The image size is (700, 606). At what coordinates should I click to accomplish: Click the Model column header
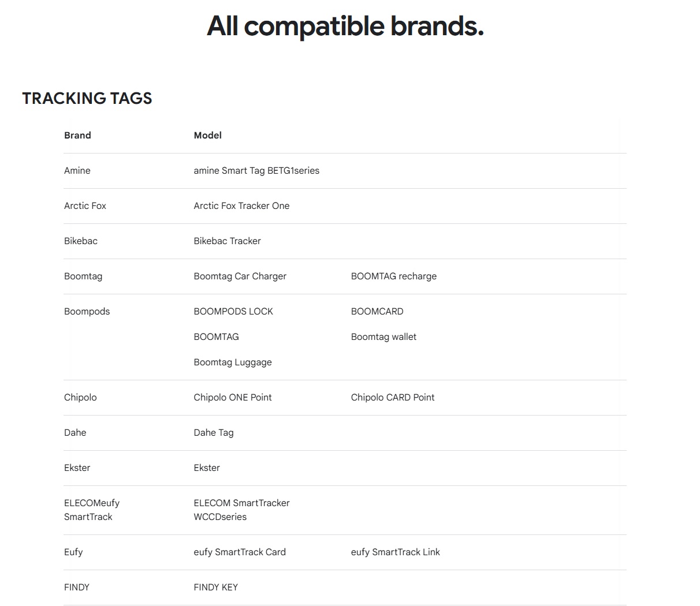[208, 135]
